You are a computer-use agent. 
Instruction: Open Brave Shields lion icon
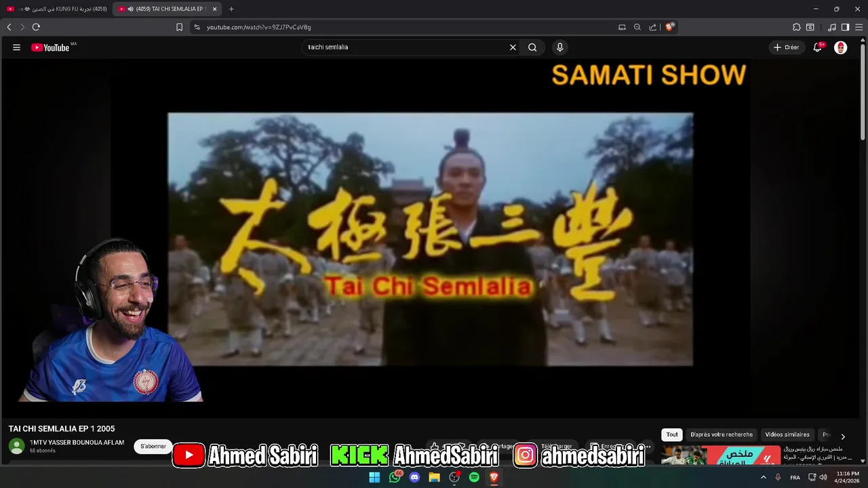669,27
